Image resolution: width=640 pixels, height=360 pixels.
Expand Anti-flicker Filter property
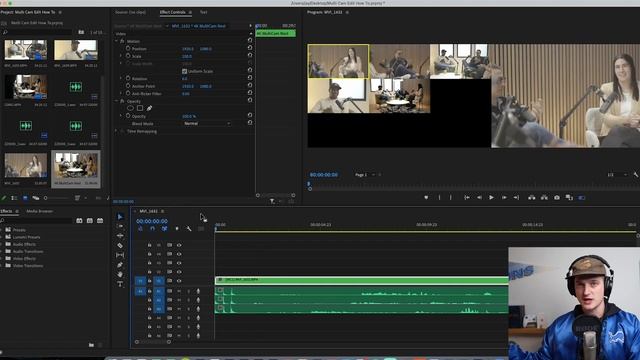[x=121, y=93]
